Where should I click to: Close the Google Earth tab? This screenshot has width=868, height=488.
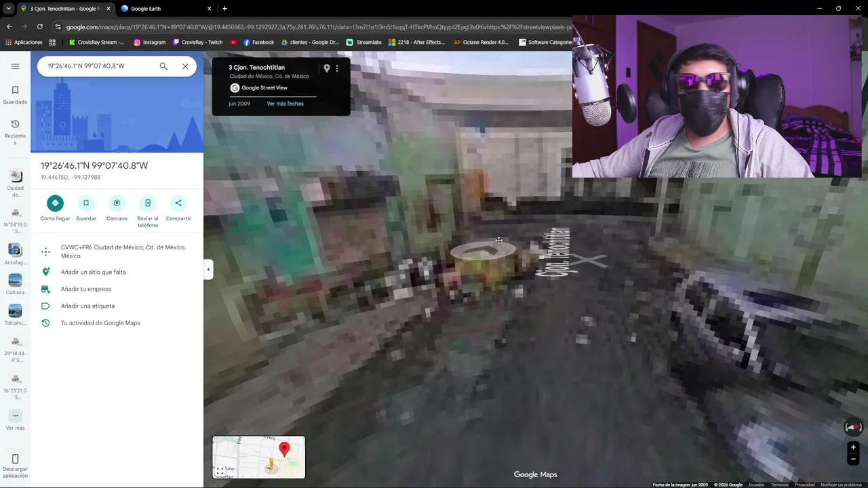coord(209,9)
